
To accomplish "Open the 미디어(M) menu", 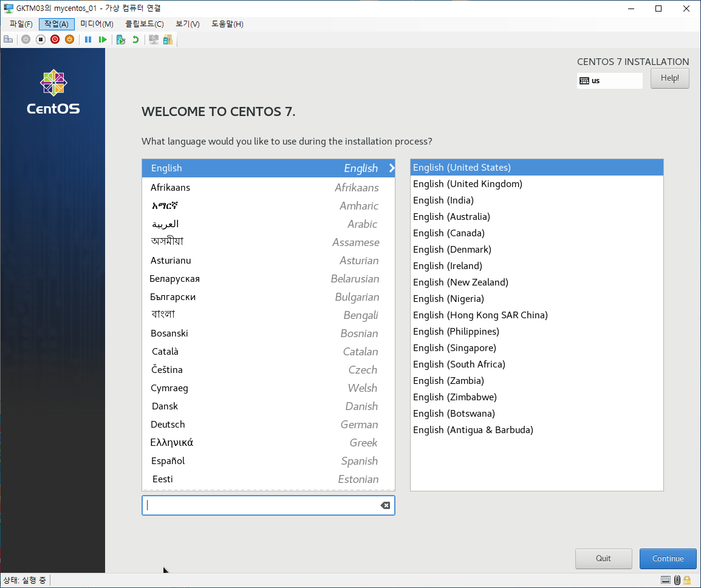I will 97,24.
